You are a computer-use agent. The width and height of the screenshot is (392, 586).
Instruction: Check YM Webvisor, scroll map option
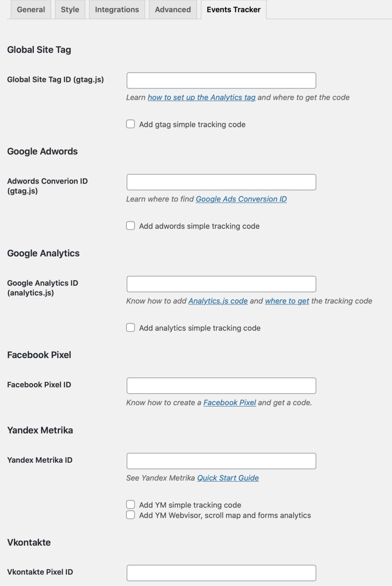131,515
